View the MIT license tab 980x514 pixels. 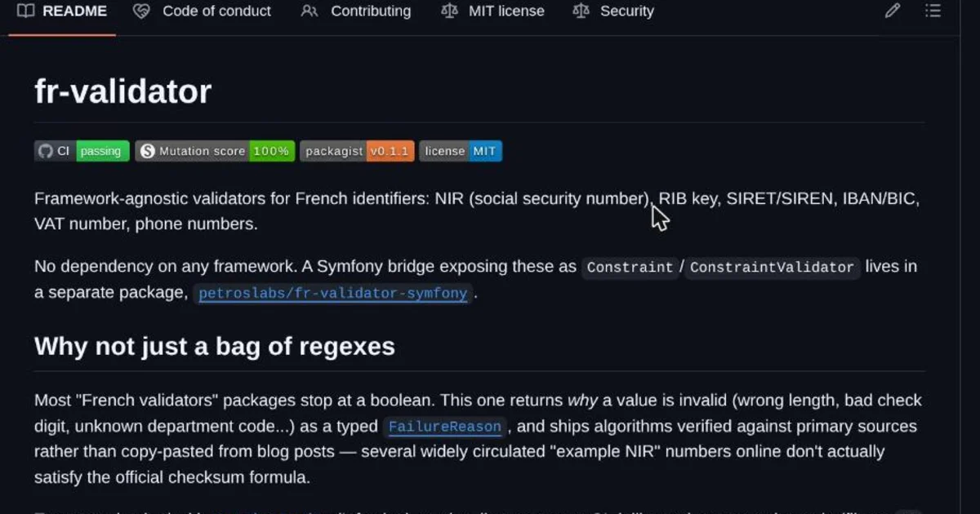point(492,11)
